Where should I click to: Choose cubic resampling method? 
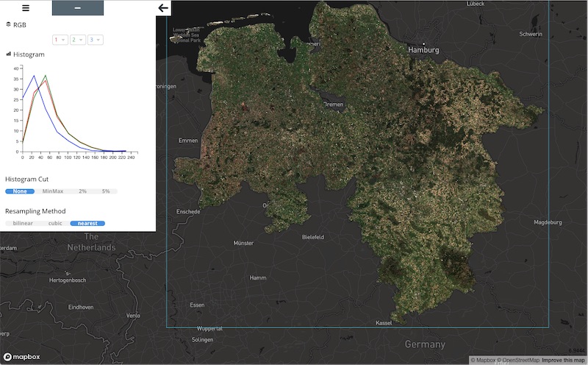[55, 223]
